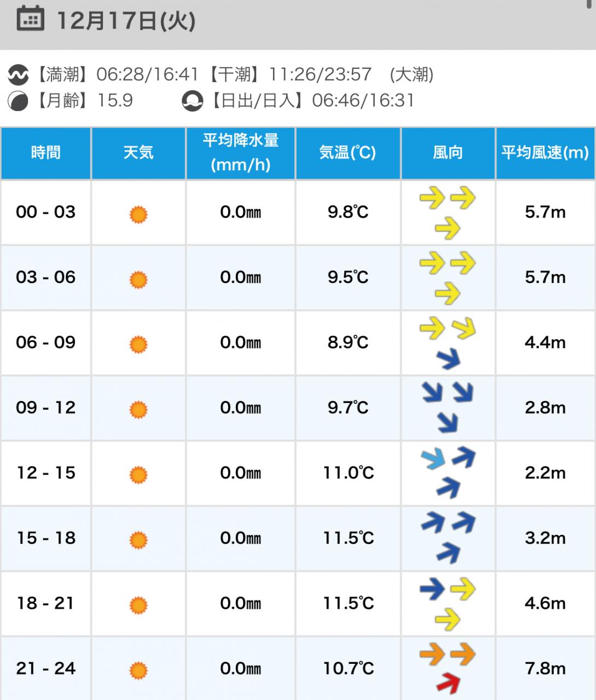Click the tide wave icon
The image size is (596, 700).
point(18,75)
